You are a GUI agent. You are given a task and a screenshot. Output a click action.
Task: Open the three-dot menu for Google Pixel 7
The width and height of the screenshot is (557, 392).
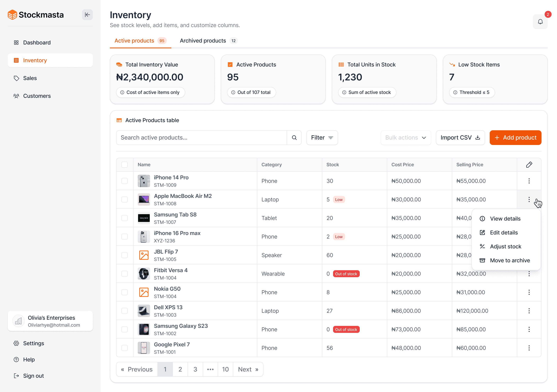click(529, 348)
